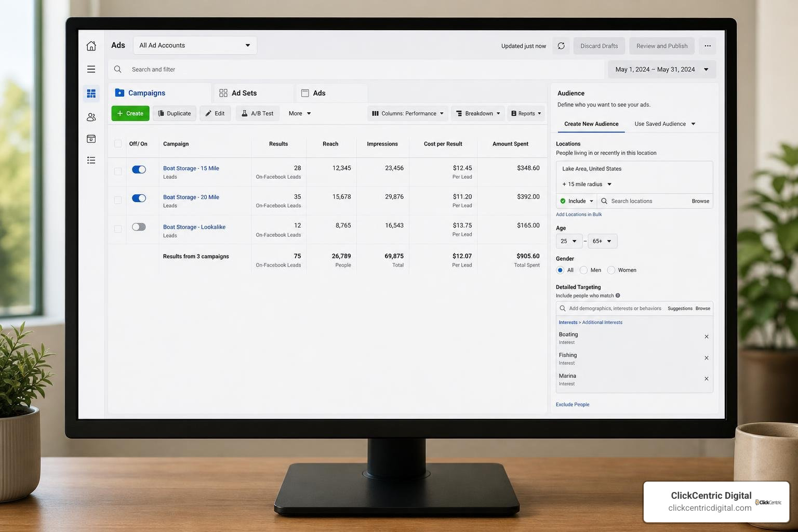Screen dimensions: 798x532
Task: Open the minimum age 25 dropdown
Action: click(568, 241)
